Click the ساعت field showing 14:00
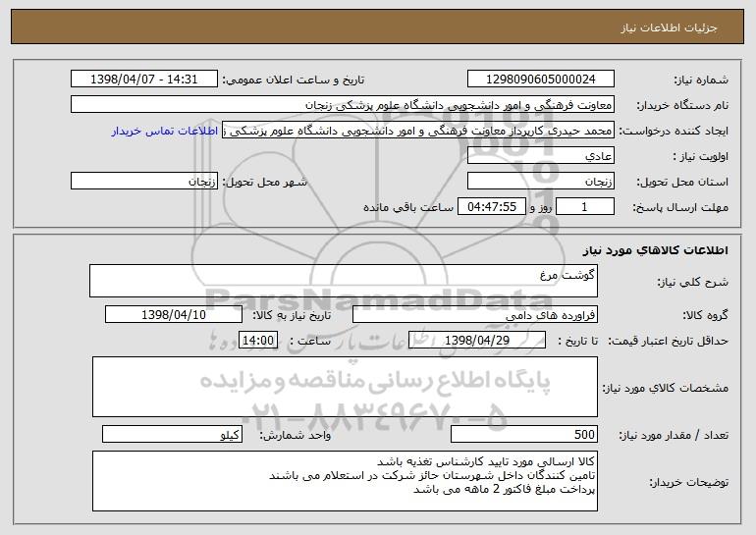The height and width of the screenshot is (535, 756). coord(258,341)
